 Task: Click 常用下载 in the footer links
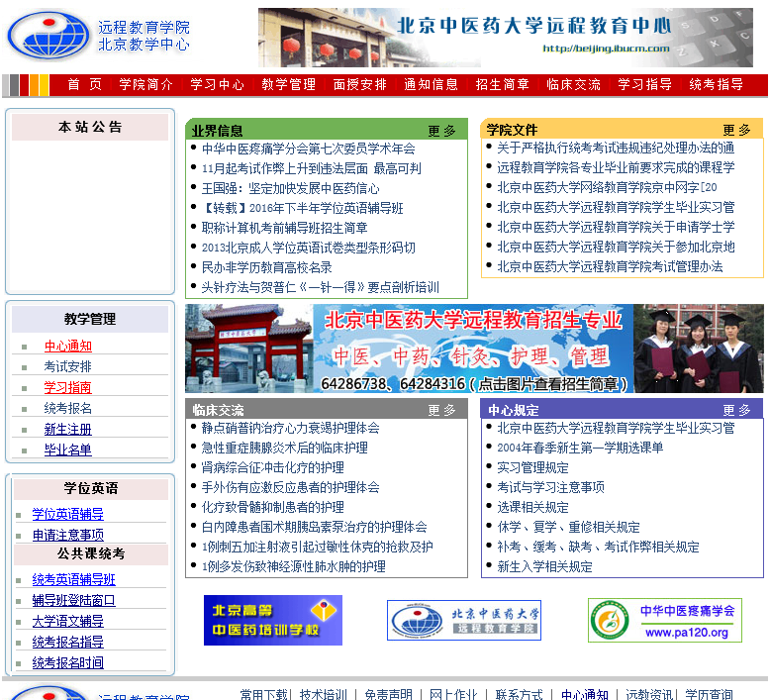click(x=263, y=694)
